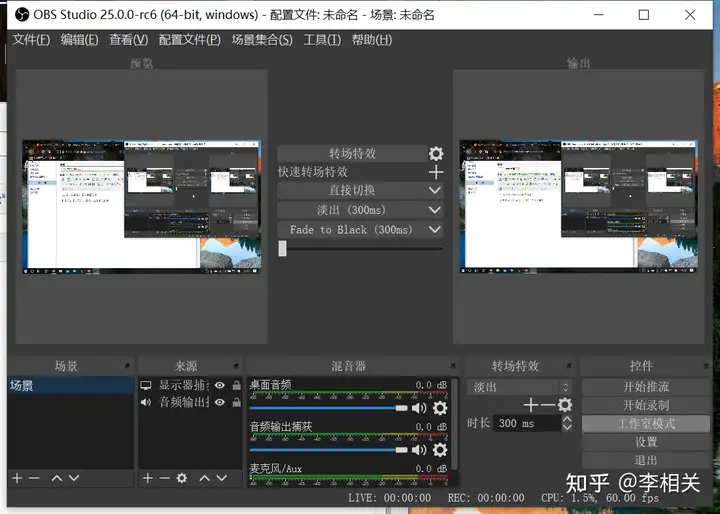Screen dimensions: 720x514
Task: Click the transition T-bar slider handle
Action: coord(282,249)
